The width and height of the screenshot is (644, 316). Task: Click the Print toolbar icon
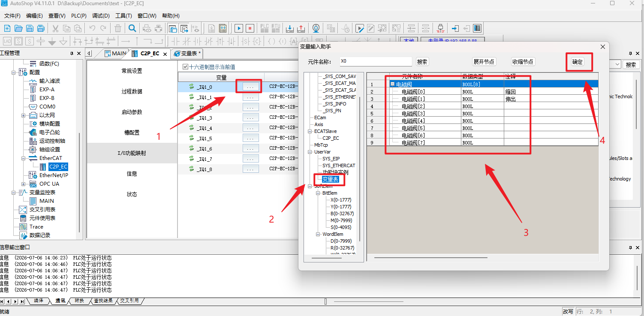[158, 29]
